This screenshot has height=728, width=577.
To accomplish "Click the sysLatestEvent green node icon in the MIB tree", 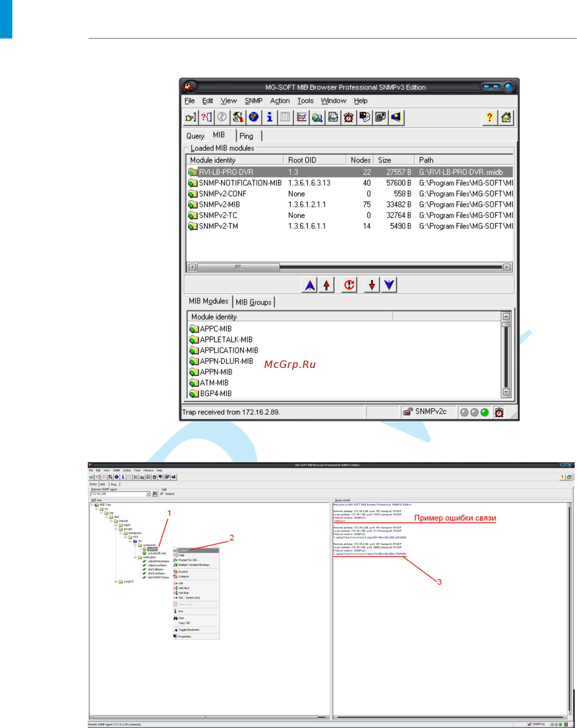I will [x=144, y=553].
